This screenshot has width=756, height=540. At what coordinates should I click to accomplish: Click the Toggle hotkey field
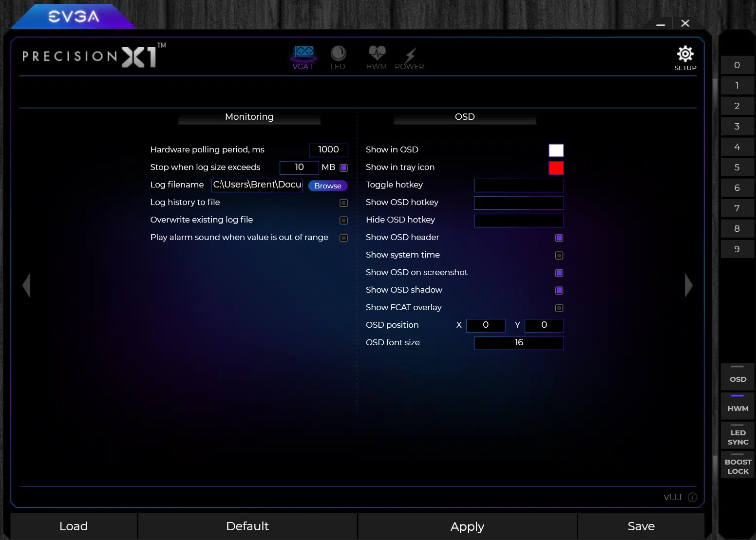(x=519, y=185)
